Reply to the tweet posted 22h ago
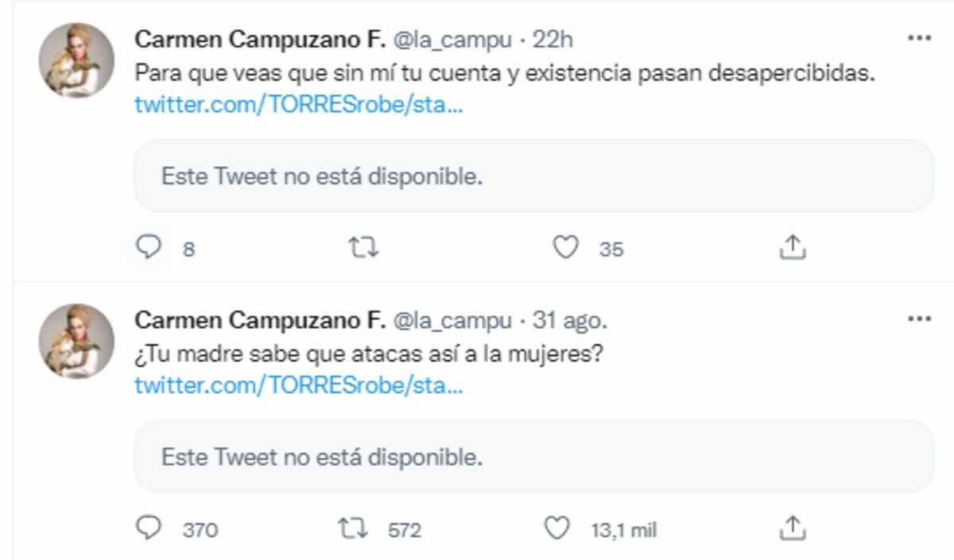The image size is (954, 560). [x=149, y=249]
